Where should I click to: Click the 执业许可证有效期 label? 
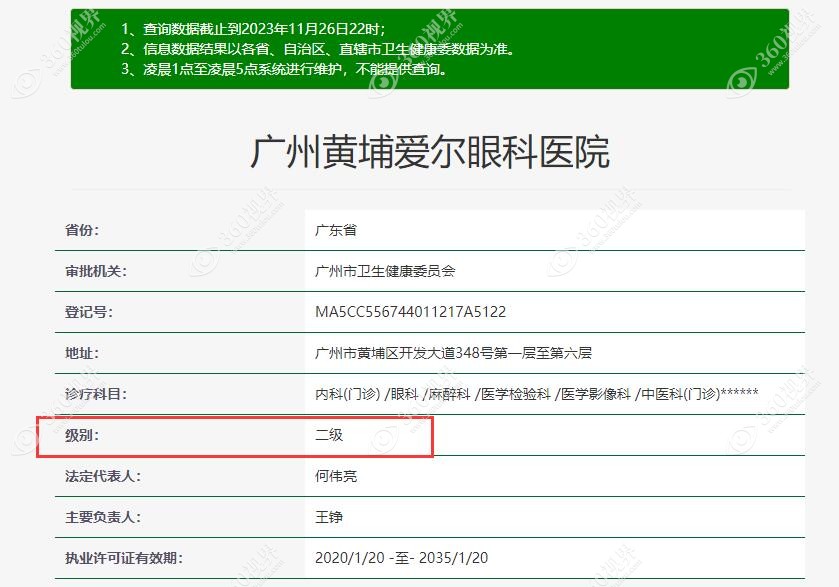124,558
